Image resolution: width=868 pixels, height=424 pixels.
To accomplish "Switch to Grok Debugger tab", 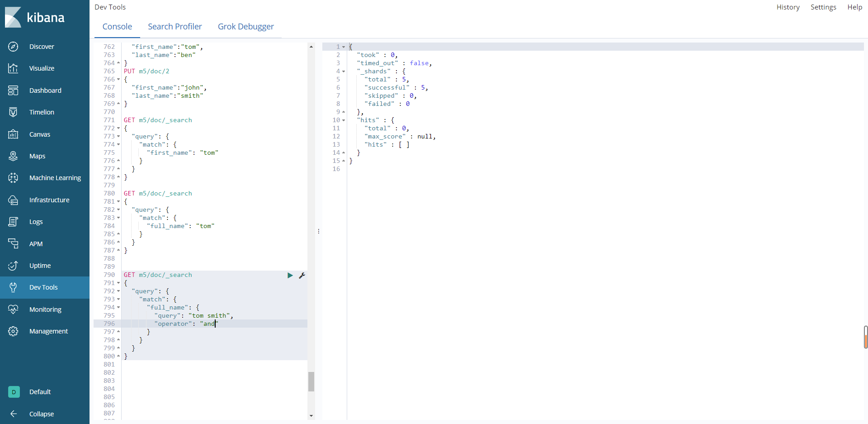I will [x=246, y=27].
